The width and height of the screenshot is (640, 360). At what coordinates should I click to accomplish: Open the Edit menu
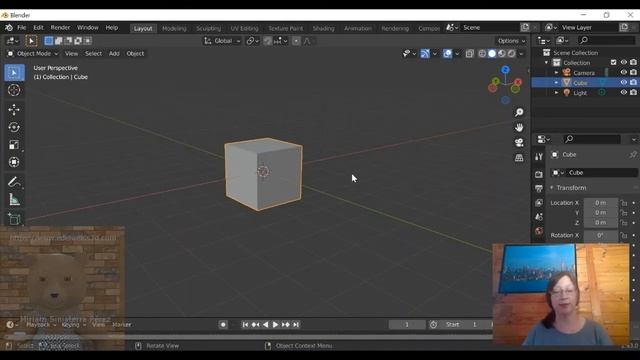pos(38,27)
